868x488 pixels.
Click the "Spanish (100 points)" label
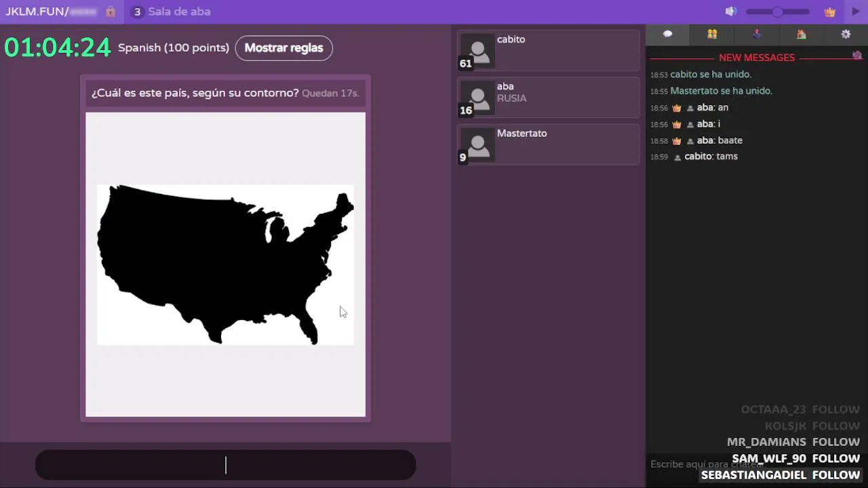point(174,47)
